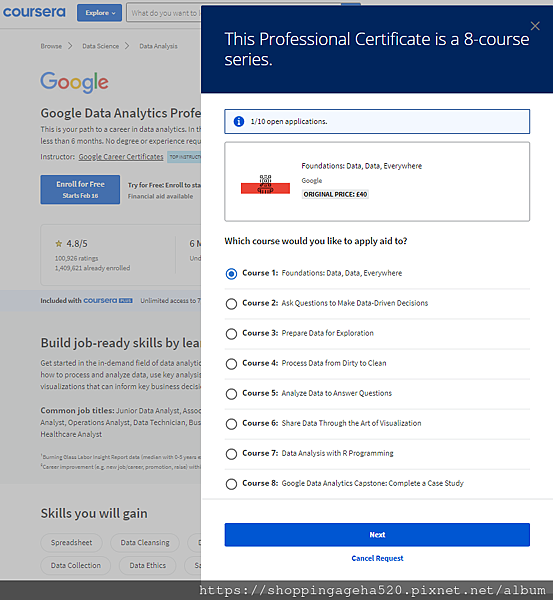
Task: Open the Data Science breadcrumb link
Action: coord(100,46)
